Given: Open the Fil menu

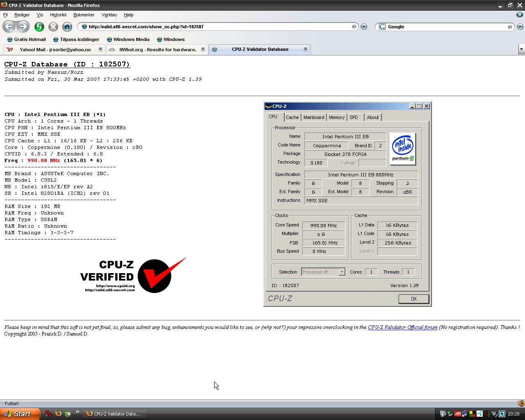Looking at the screenshot, I should pos(6,15).
